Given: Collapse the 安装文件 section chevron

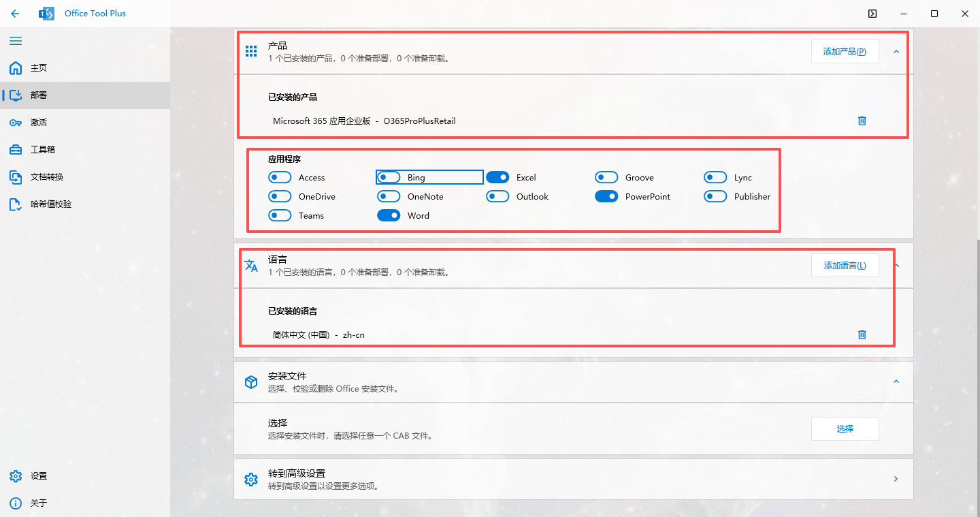Looking at the screenshot, I should (896, 381).
